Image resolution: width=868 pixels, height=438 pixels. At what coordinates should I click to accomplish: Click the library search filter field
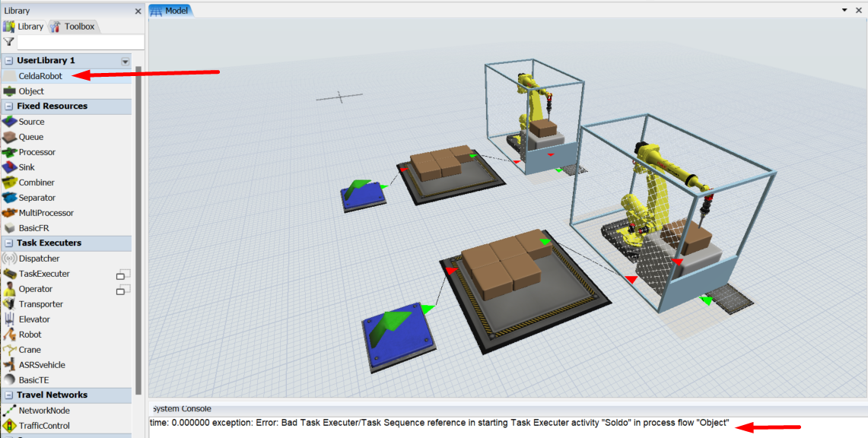[80, 43]
